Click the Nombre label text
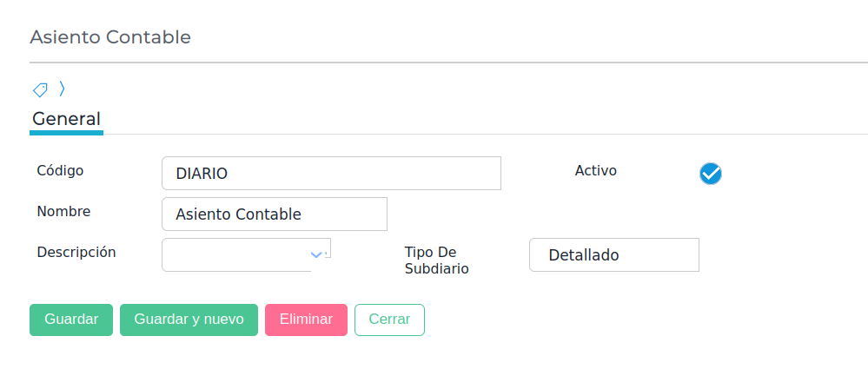 63,211
